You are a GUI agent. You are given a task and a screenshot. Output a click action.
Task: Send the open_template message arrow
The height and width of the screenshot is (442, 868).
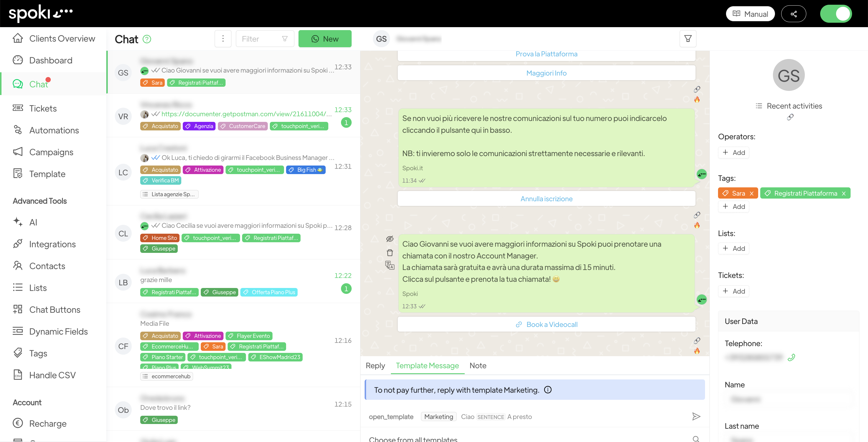[696, 416]
